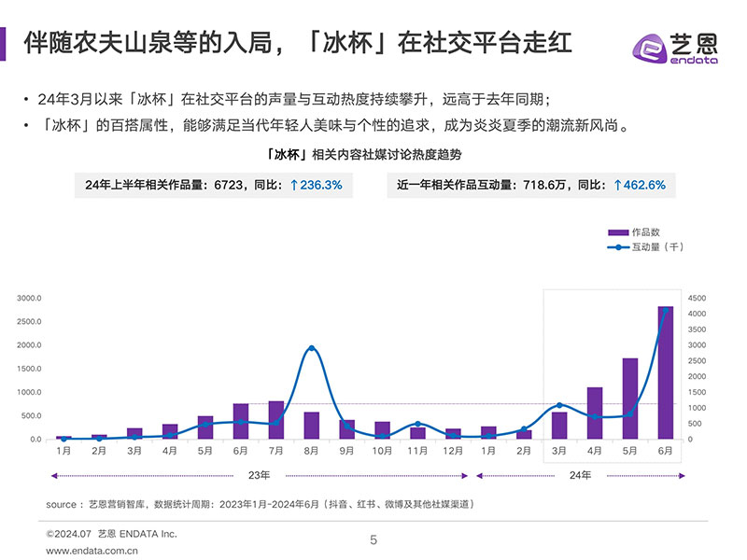The width and height of the screenshot is (747, 560).
Task: Click the 11月 blue line data point
Action: (417, 424)
